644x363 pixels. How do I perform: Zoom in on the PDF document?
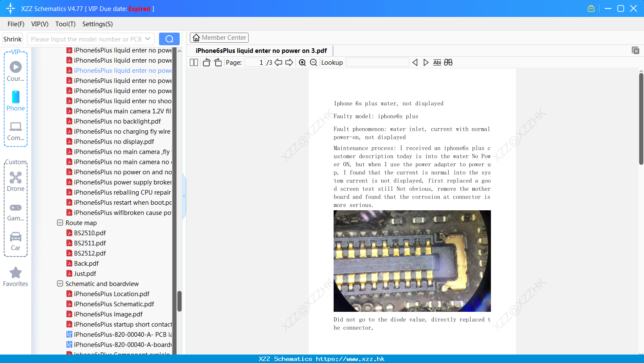[x=302, y=62]
